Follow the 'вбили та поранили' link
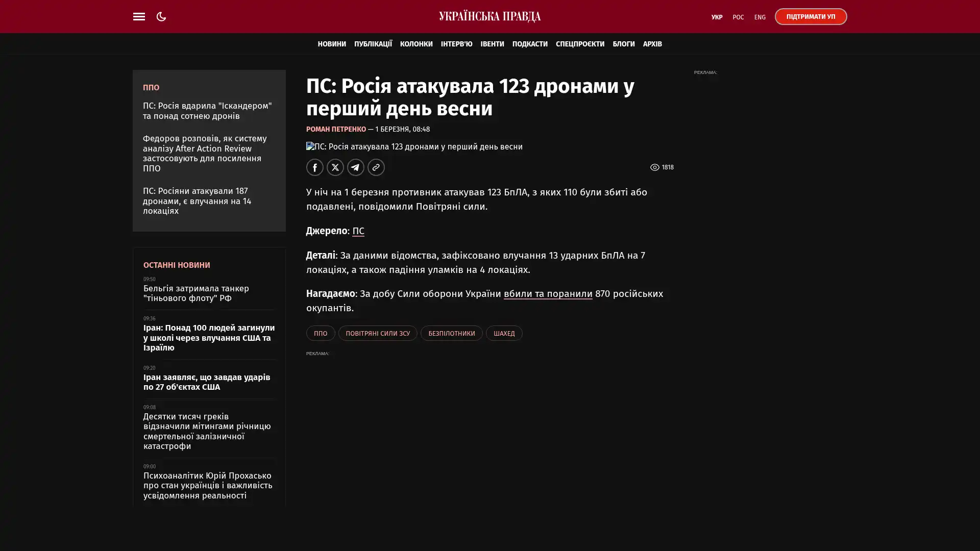Image resolution: width=980 pixels, height=551 pixels. coord(548,294)
